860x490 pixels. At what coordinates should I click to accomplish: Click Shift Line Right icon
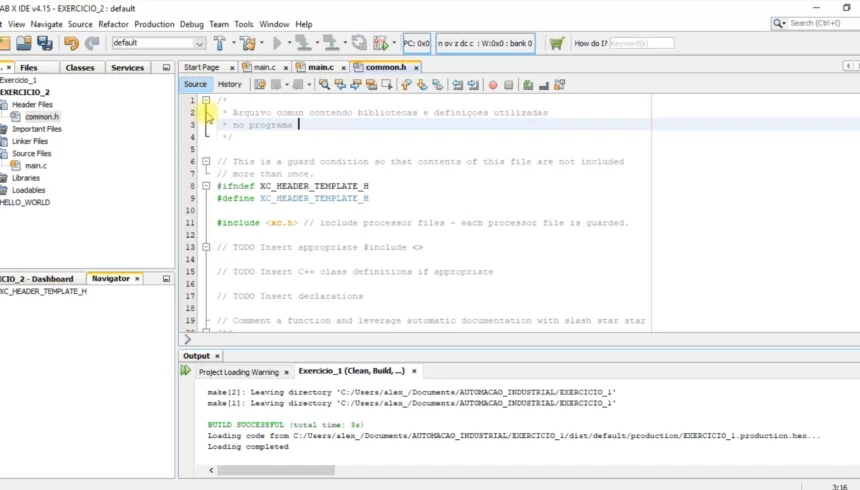(x=473, y=85)
